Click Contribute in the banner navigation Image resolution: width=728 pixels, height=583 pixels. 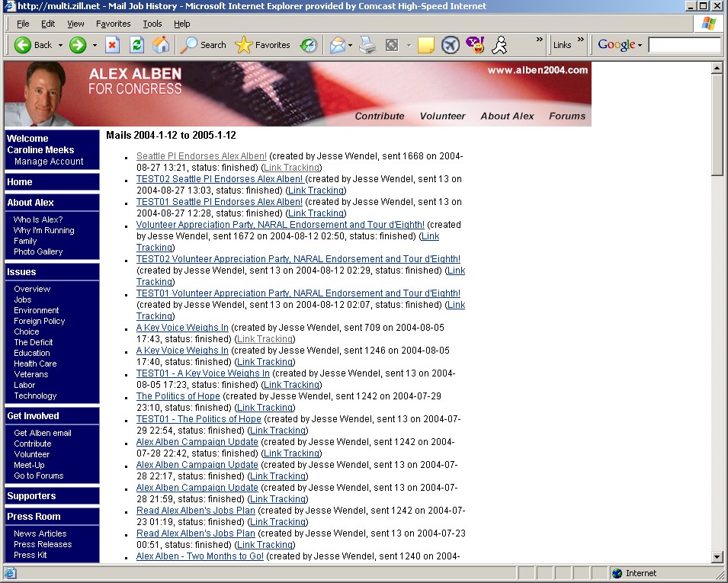380,116
